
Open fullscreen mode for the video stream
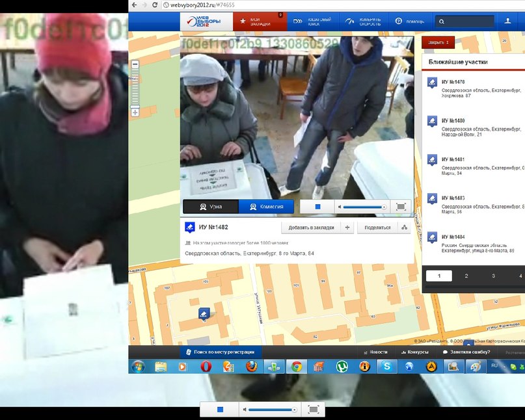tap(400, 206)
